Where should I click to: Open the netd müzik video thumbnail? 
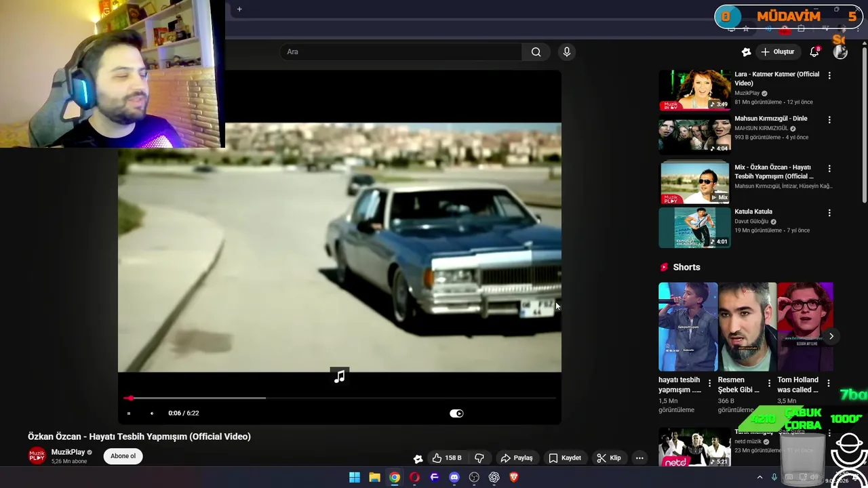[x=694, y=447]
